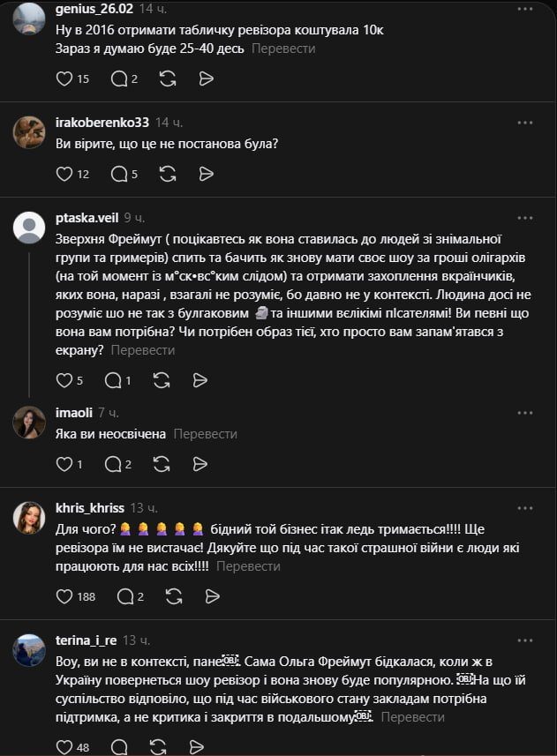Like genius_26.02's comment

[x=64, y=79]
